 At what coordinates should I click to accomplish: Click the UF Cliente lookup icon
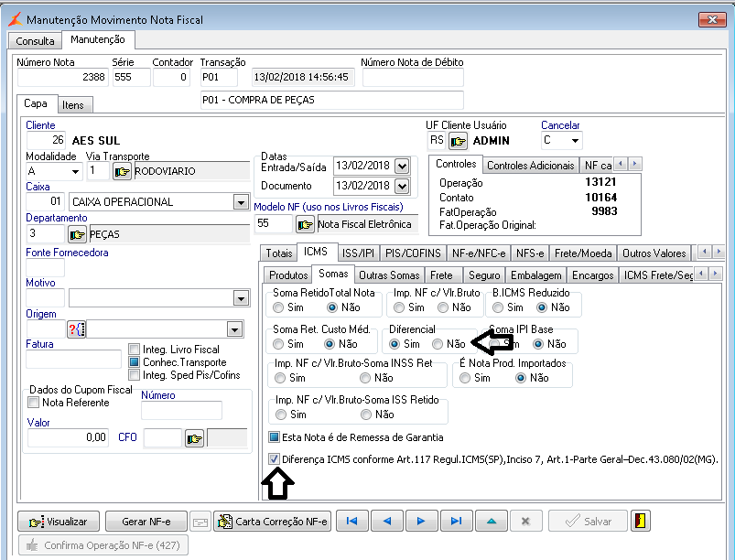(x=458, y=141)
